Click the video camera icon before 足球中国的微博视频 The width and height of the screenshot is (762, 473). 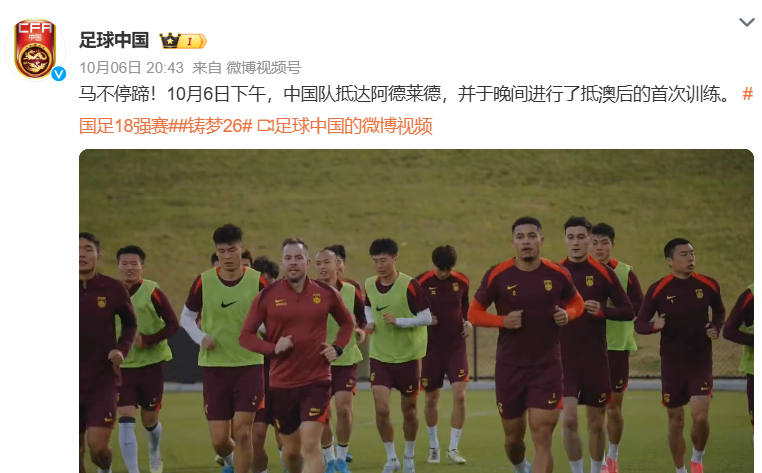(265, 126)
